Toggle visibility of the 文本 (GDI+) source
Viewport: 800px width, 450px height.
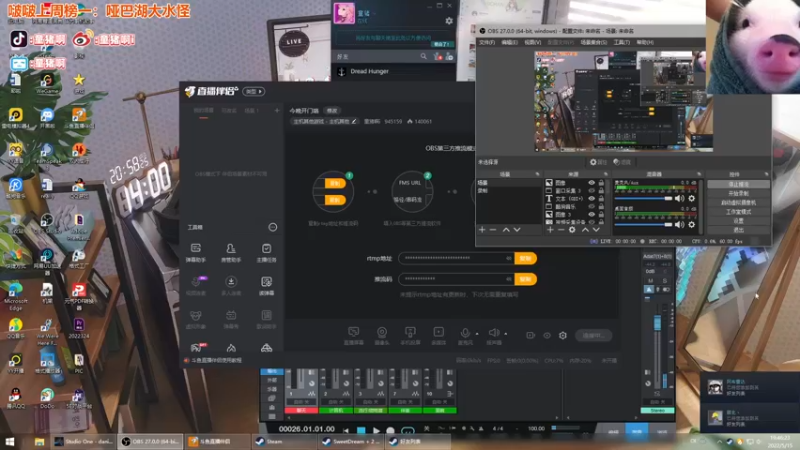pos(591,198)
